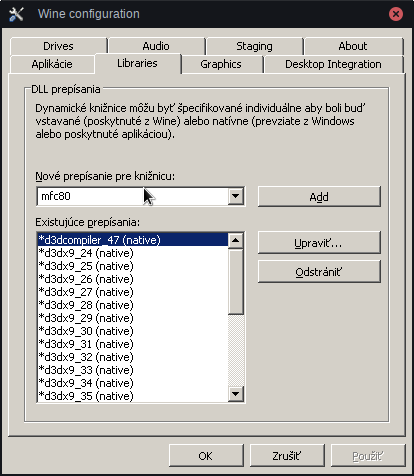Select the Libraries tab
Screen dimensions: 414x476
tap(137, 63)
